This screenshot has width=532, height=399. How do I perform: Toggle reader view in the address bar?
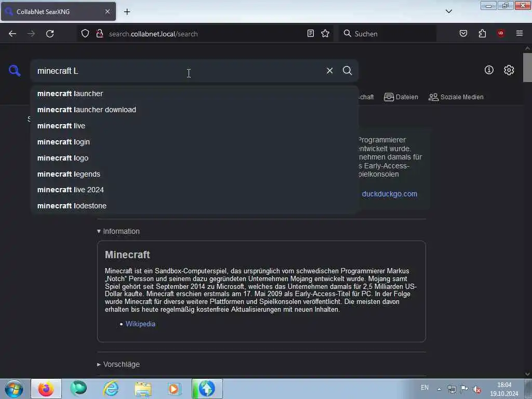click(x=311, y=33)
